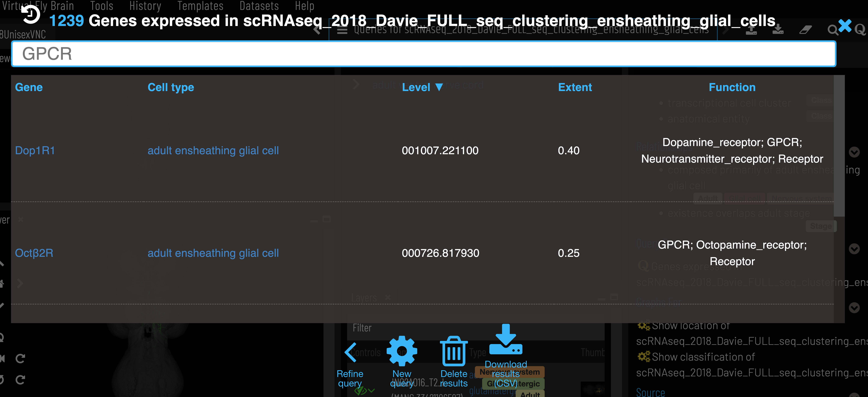
Task: Open the Templates menu
Action: (200, 6)
